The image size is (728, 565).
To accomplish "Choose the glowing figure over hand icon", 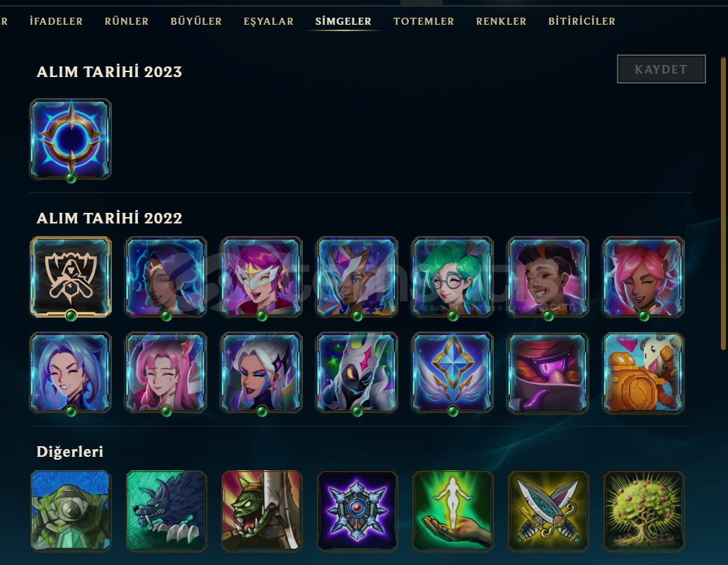I will [453, 511].
